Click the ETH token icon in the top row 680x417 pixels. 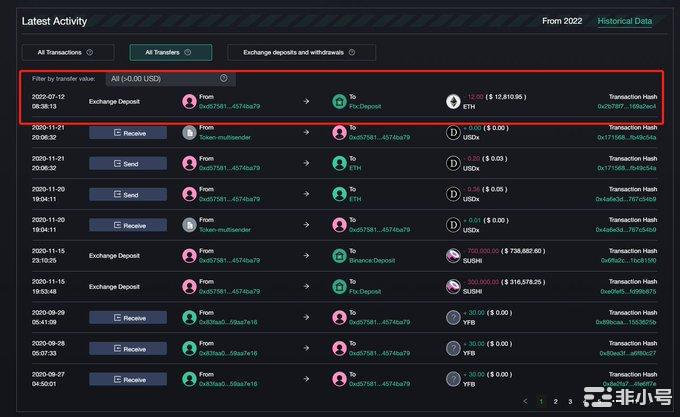click(452, 101)
